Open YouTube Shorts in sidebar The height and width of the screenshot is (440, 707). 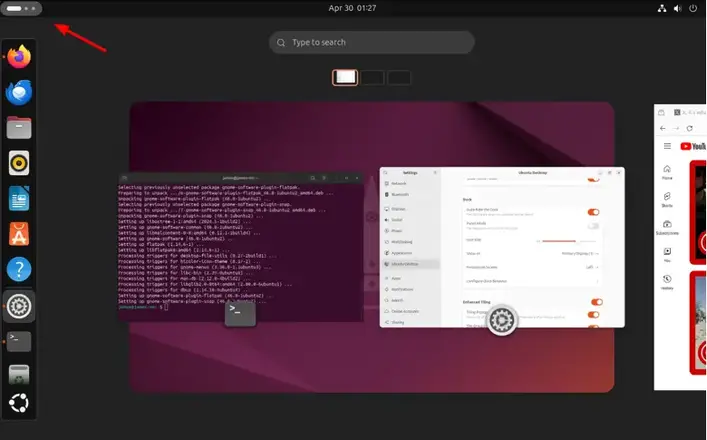coord(667,200)
